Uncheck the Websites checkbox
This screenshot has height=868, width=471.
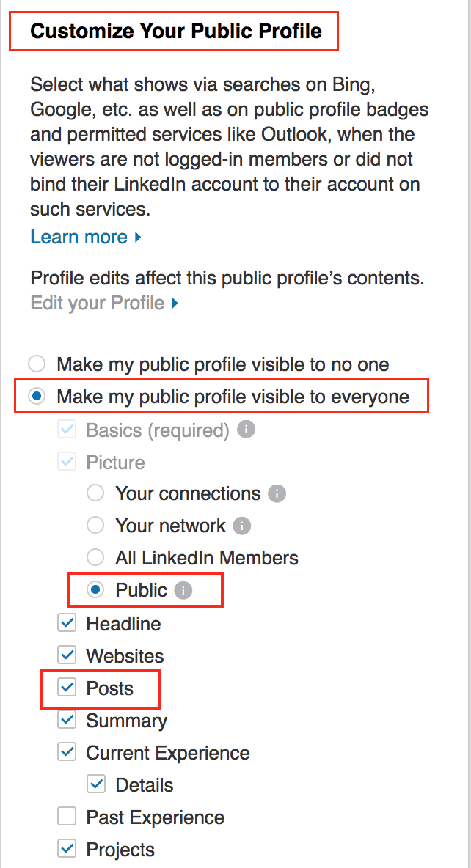(x=67, y=656)
